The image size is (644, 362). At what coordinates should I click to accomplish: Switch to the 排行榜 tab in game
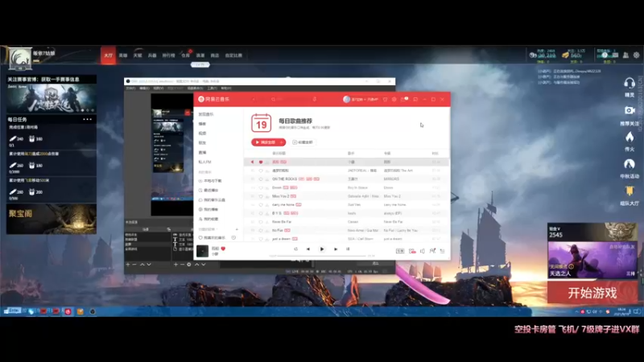coord(168,56)
